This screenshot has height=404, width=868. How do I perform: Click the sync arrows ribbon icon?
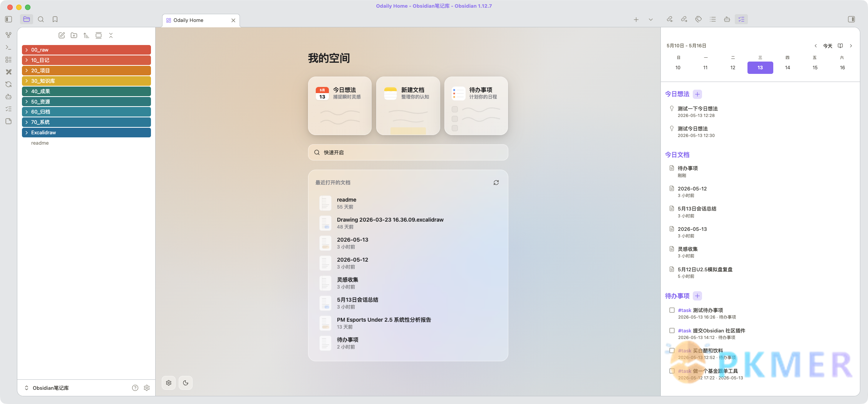pos(8,84)
